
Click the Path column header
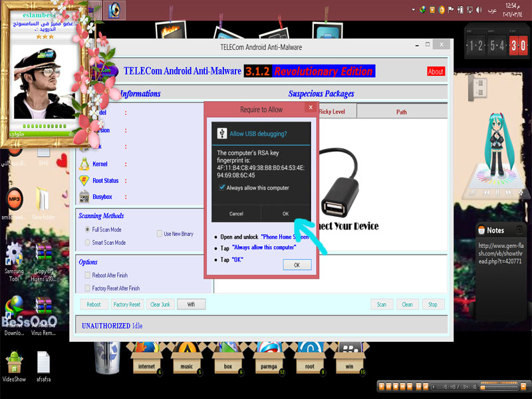(x=402, y=112)
